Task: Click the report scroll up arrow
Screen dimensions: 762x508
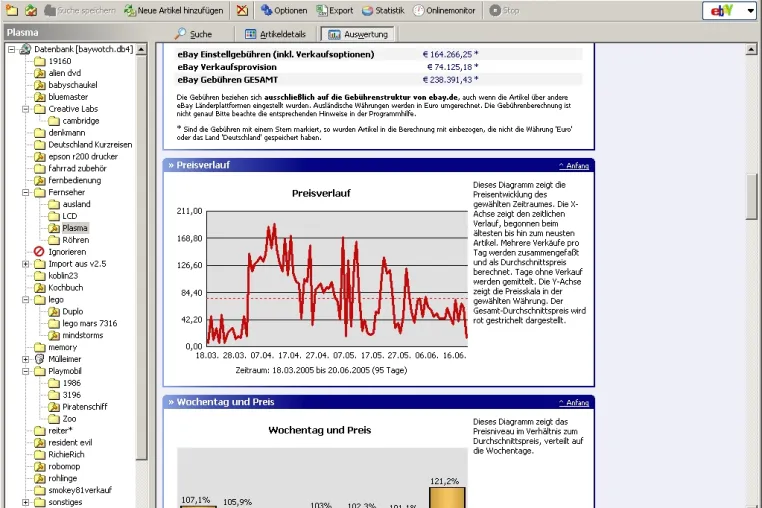Action: tap(751, 49)
